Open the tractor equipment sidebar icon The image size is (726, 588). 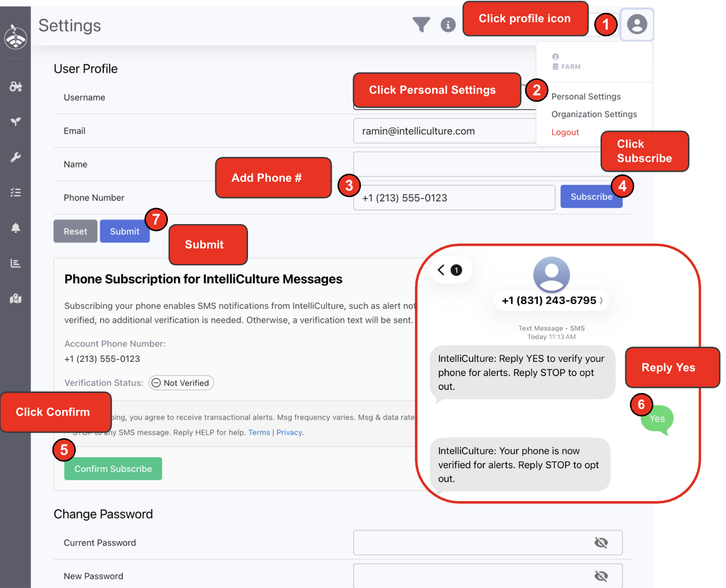(x=15, y=87)
